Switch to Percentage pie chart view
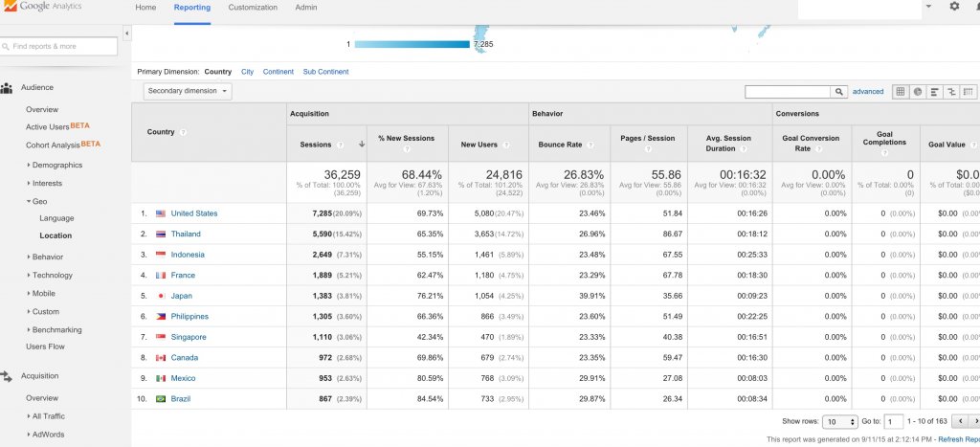Screen dimensions: 980x447 pyautogui.click(x=918, y=91)
